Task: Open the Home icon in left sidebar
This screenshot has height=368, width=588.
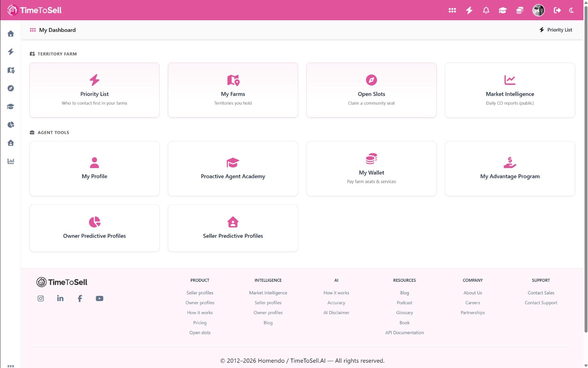Action: 11,33
